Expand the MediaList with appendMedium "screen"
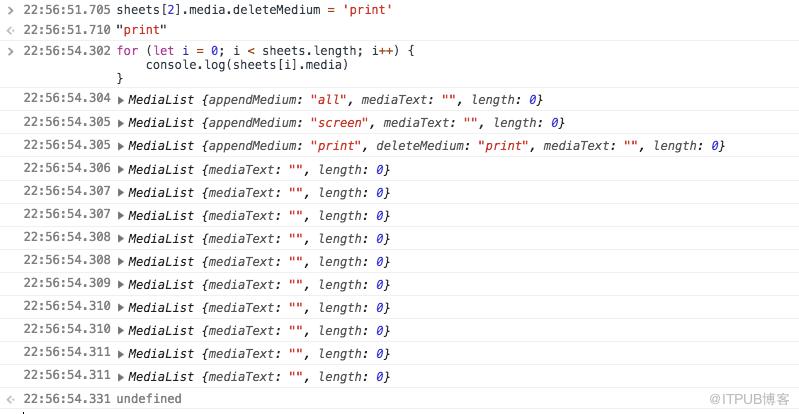This screenshot has width=799, height=414. (x=121, y=123)
